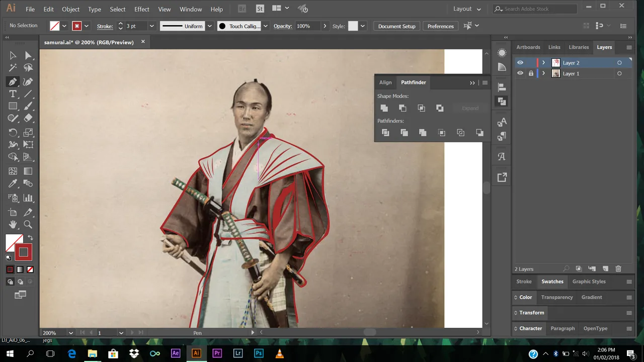Screen dimensions: 644x362
Task: Select the Blend tool
Action: tap(28, 184)
